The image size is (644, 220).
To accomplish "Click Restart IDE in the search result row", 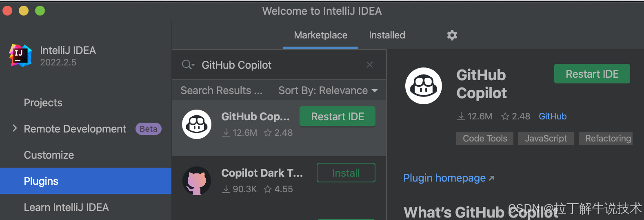I will coord(338,117).
